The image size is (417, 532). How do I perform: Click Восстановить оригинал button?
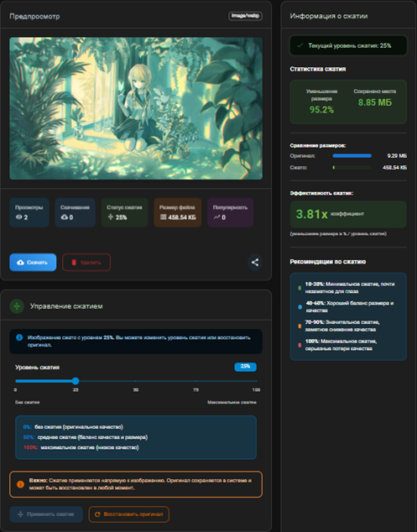click(x=129, y=514)
